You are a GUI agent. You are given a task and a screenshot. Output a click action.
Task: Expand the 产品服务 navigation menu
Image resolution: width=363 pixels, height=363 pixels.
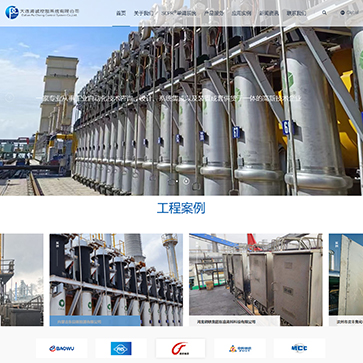point(214,13)
